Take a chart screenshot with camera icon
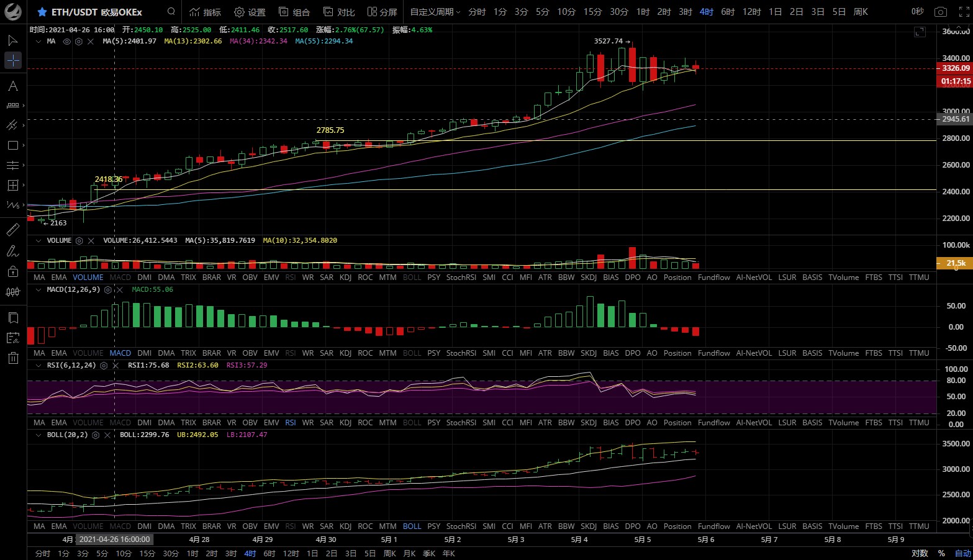 pos(941,12)
